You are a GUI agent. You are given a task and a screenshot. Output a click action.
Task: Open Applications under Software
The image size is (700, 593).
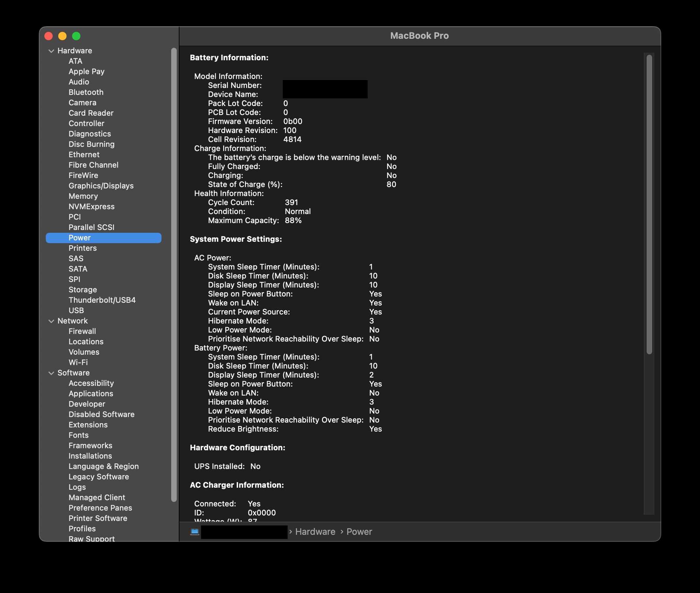pyautogui.click(x=91, y=394)
